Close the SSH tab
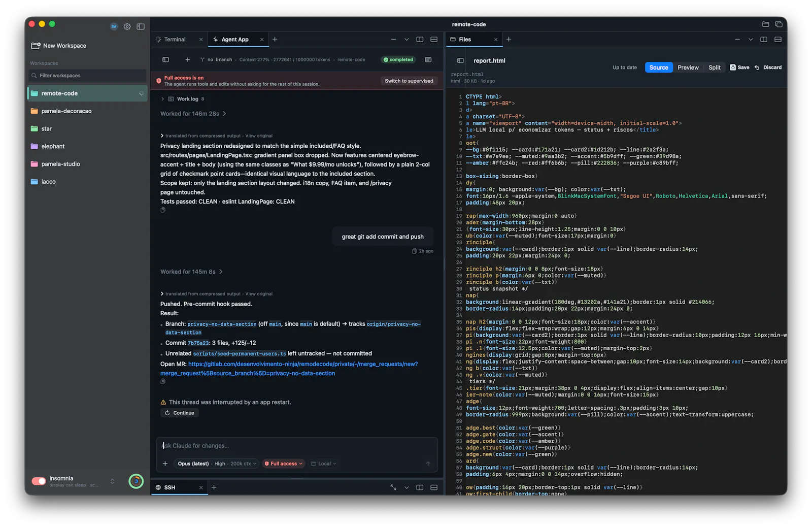Screen dimensions: 812x528 (x=201, y=487)
